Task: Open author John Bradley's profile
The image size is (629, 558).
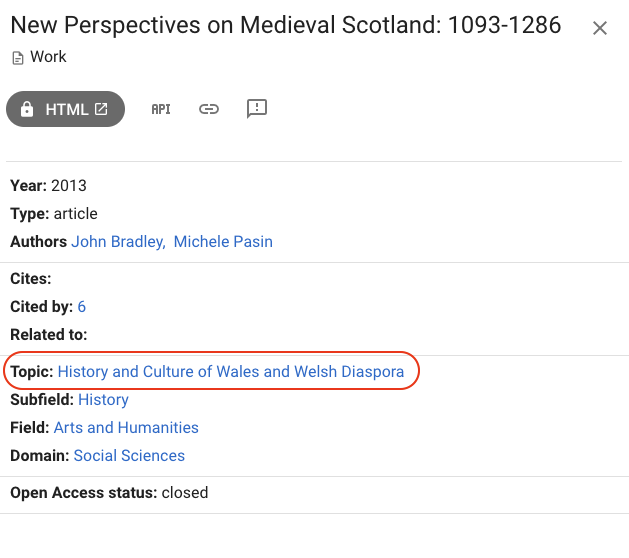Action: tap(118, 241)
